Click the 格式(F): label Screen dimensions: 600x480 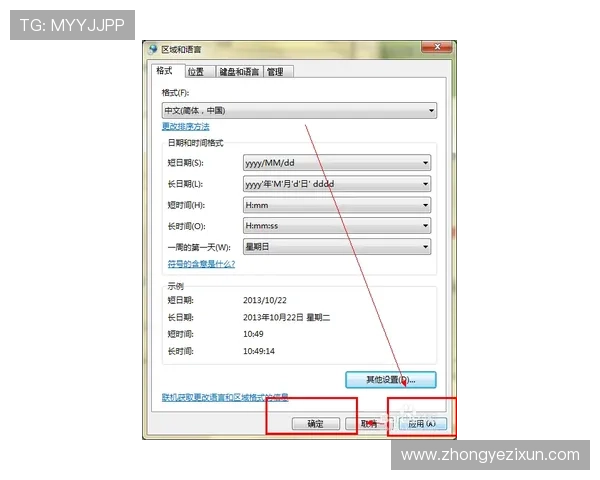[x=175, y=93]
